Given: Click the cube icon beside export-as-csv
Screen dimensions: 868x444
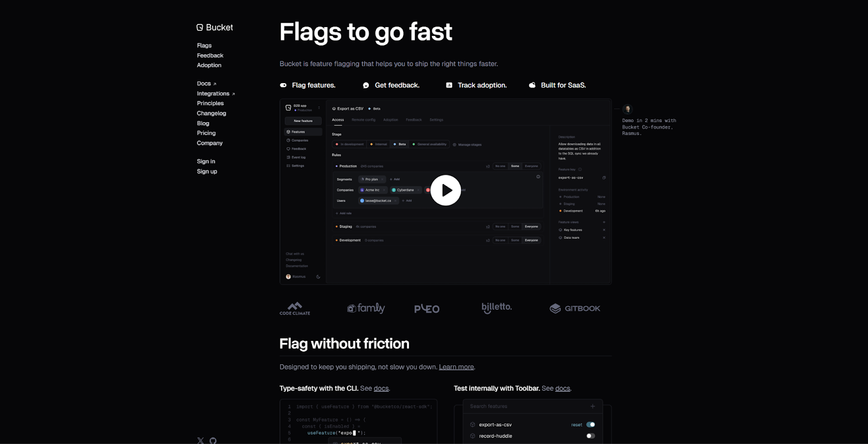Looking at the screenshot, I should click(x=473, y=424).
